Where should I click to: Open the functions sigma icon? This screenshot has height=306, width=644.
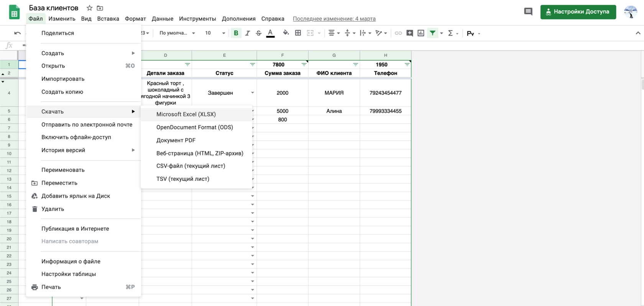click(x=450, y=33)
